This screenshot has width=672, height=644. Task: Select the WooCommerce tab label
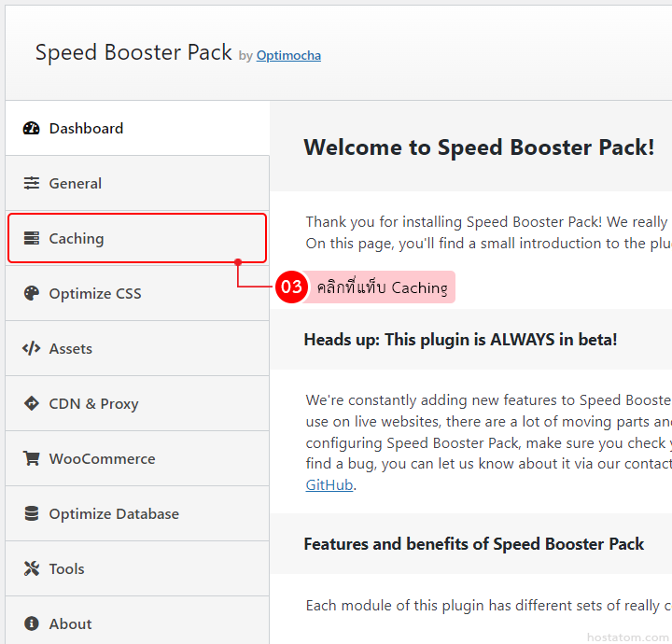(x=102, y=459)
